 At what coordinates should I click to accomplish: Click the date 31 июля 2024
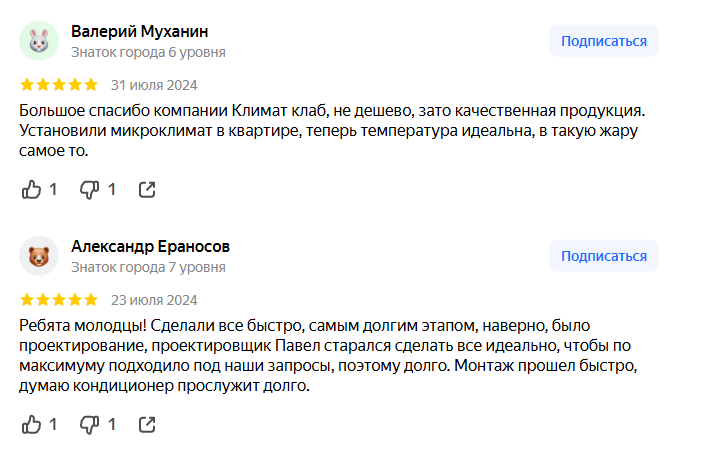pos(154,84)
